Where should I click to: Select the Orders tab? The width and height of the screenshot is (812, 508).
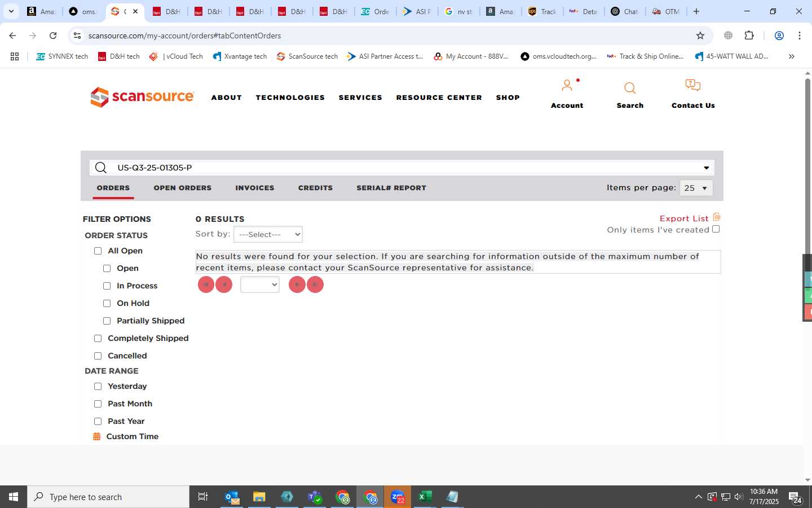coord(113,188)
